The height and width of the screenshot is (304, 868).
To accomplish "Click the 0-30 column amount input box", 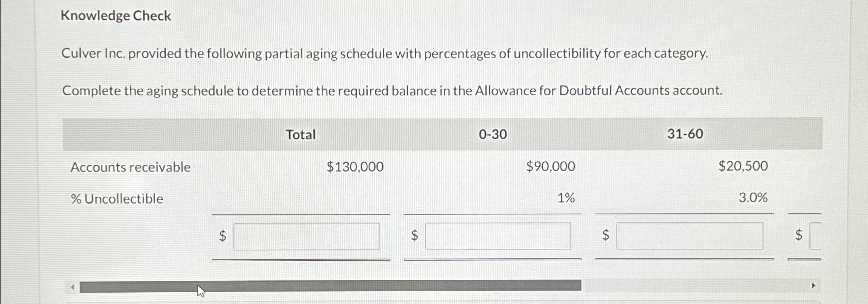I will (498, 236).
